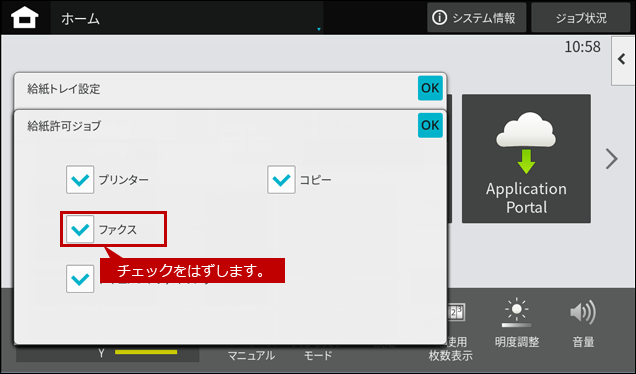Open the システム情報 system information
This screenshot has height=374, width=636.
coord(476,17)
